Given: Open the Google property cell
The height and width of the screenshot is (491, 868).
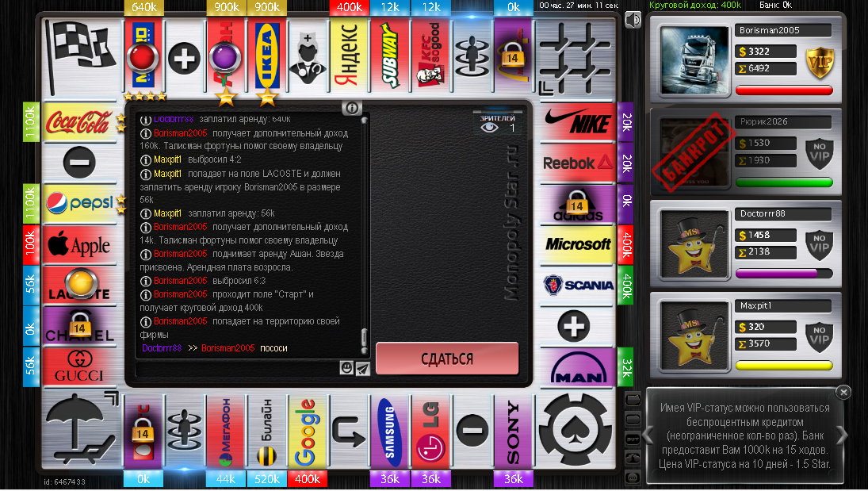Looking at the screenshot, I should [x=308, y=431].
